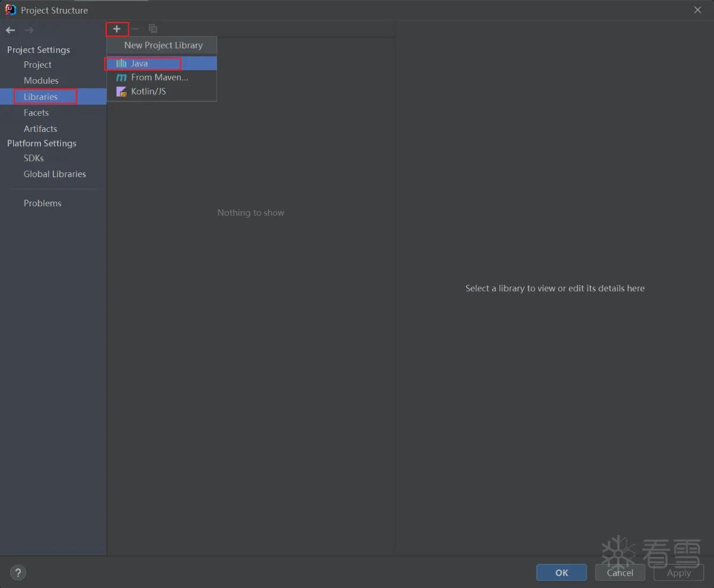Click the back arrow navigation icon
714x588 pixels.
click(x=11, y=30)
